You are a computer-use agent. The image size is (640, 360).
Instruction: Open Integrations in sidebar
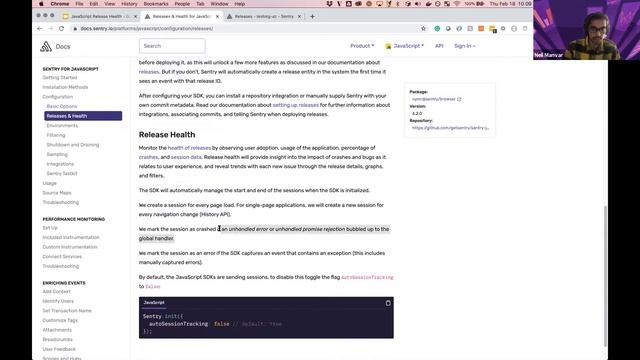click(x=60, y=164)
